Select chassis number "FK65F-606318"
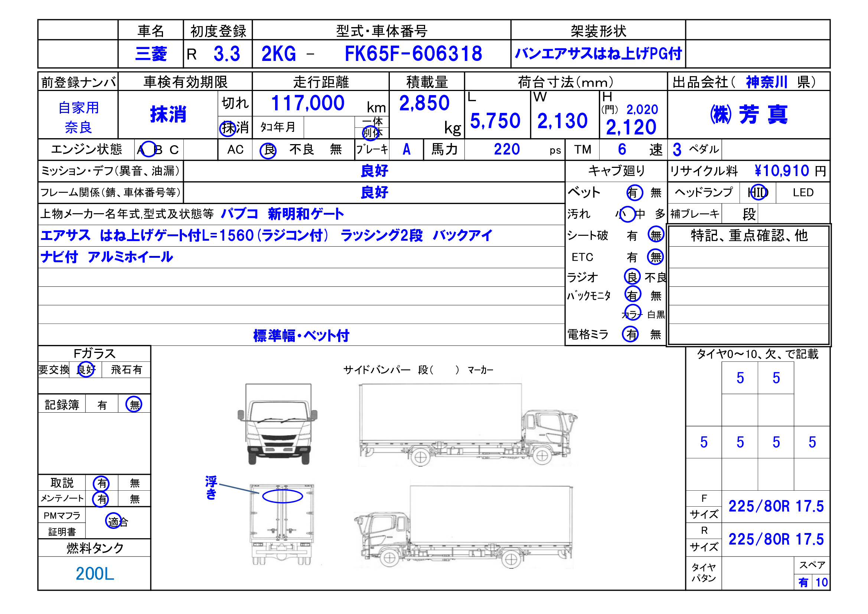This screenshot has height=614, width=868. tap(413, 54)
